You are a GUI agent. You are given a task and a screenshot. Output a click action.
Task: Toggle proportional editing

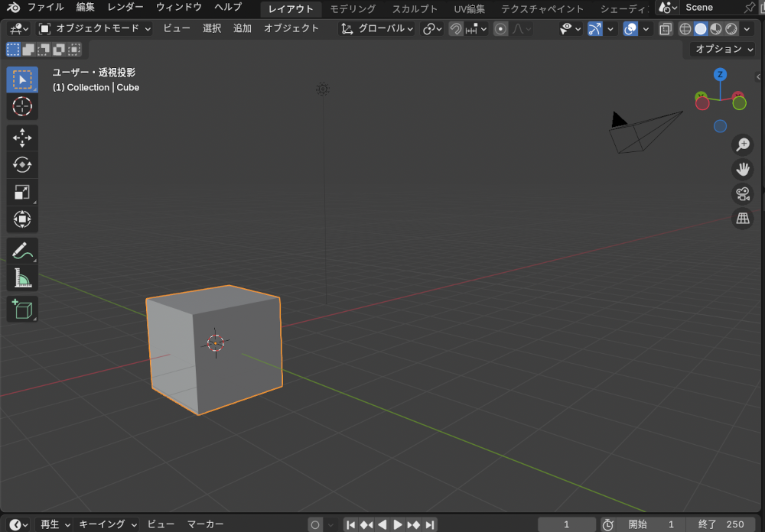500,29
